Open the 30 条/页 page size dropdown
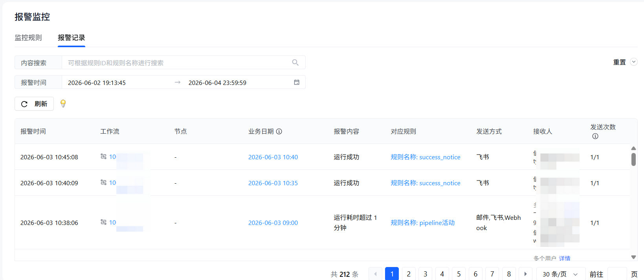 [x=561, y=274]
